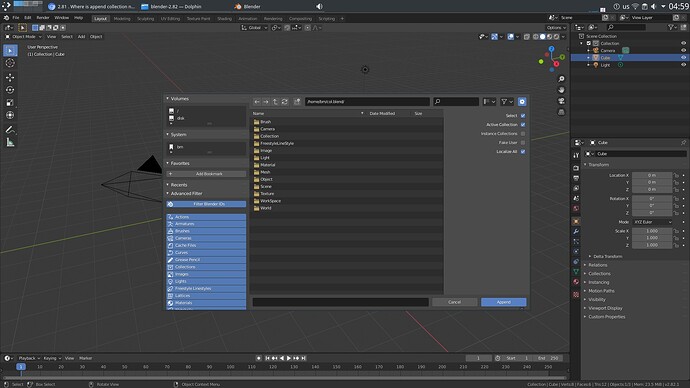Click the Cancel button
The image size is (690, 388).
455,302
